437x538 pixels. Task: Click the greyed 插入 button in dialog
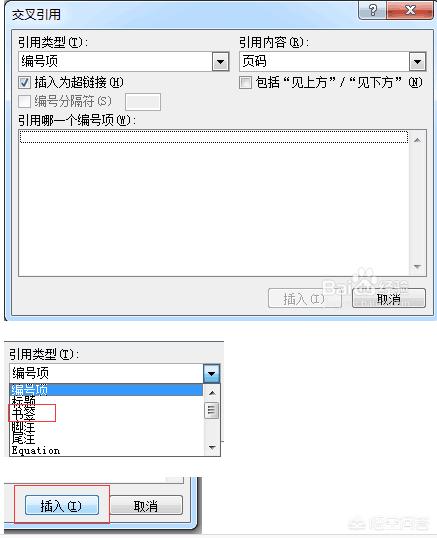tap(304, 299)
